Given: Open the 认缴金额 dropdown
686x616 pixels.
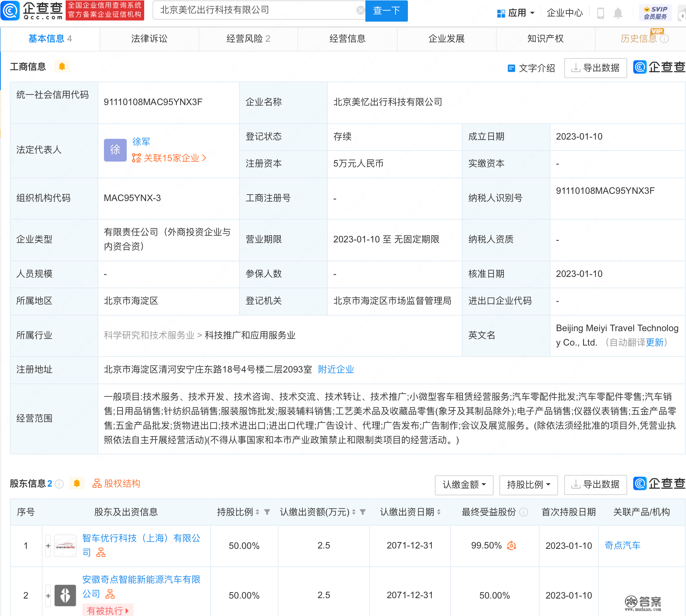Looking at the screenshot, I should [464, 485].
